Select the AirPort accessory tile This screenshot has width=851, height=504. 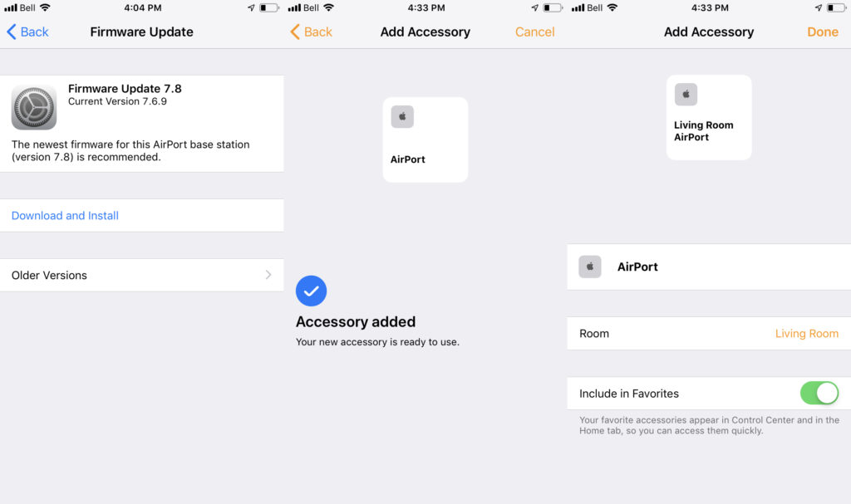coord(425,139)
